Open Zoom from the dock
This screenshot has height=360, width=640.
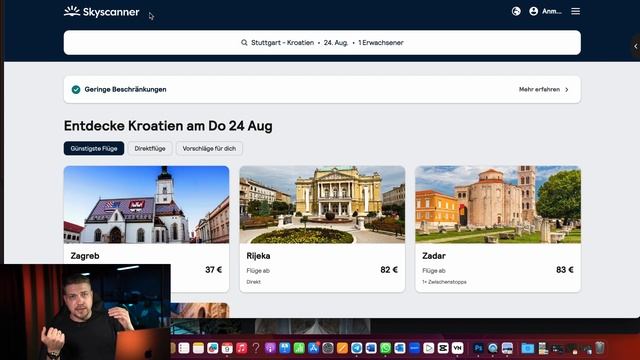click(414, 348)
